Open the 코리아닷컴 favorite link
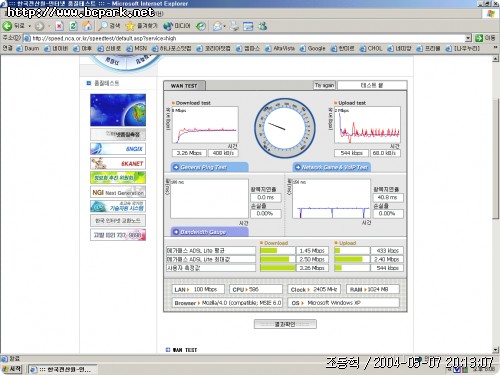Viewport: 500px width, 375px height. [213, 49]
